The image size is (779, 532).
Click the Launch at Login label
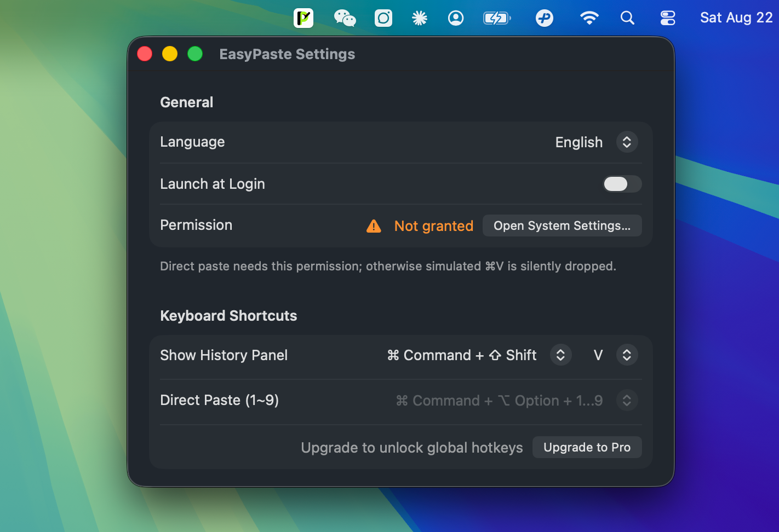pyautogui.click(x=213, y=184)
